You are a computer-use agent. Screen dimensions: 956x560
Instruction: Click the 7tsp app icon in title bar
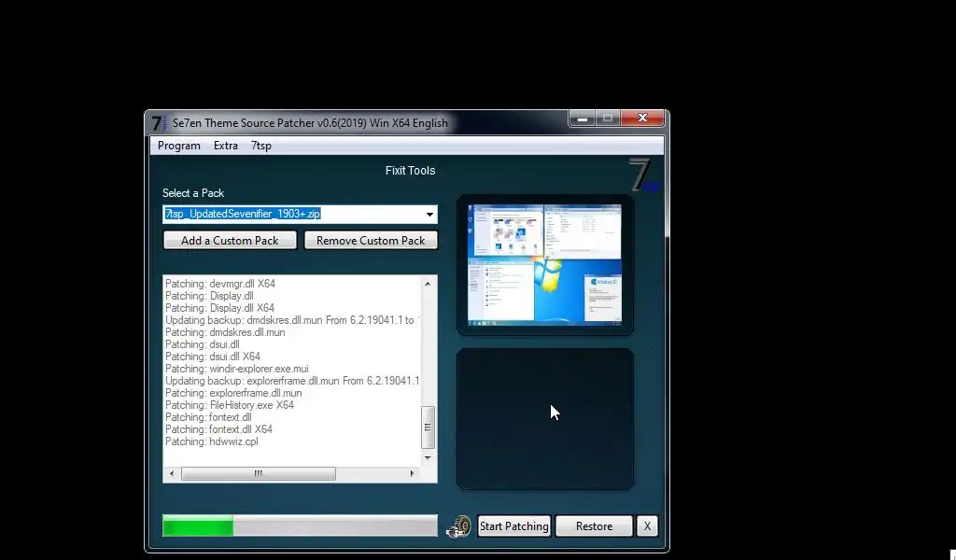159,123
